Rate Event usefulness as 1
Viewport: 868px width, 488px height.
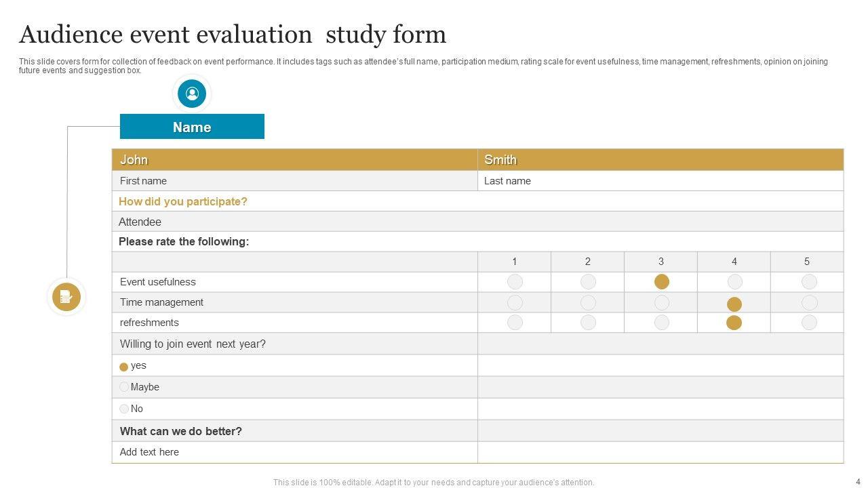click(x=515, y=281)
